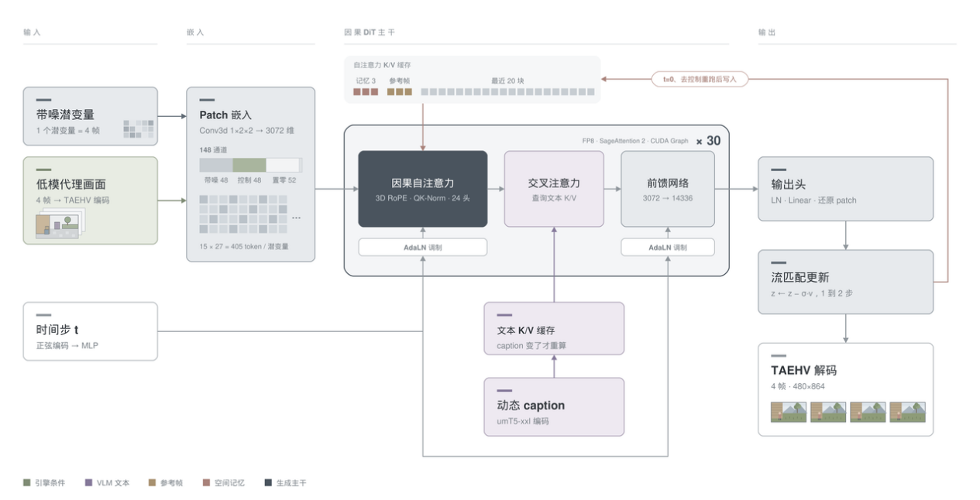Select the 动态 caption block
Screen dimensions: 980x500
(554, 406)
